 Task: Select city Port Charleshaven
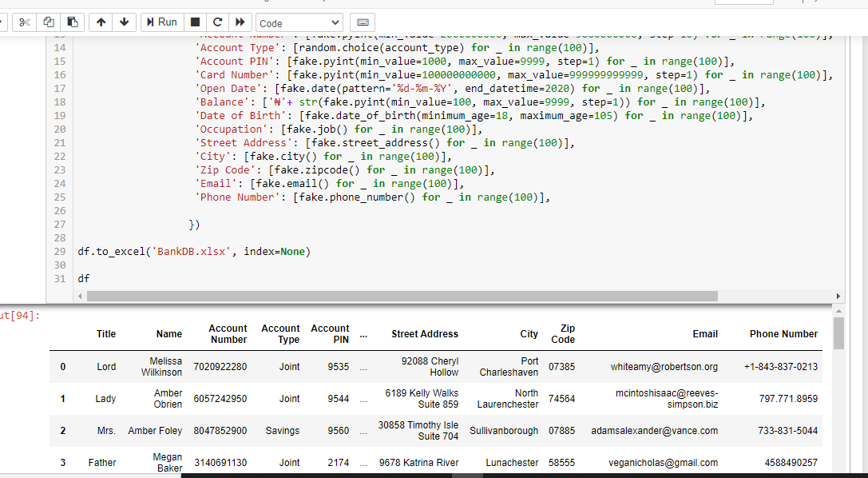tap(509, 367)
